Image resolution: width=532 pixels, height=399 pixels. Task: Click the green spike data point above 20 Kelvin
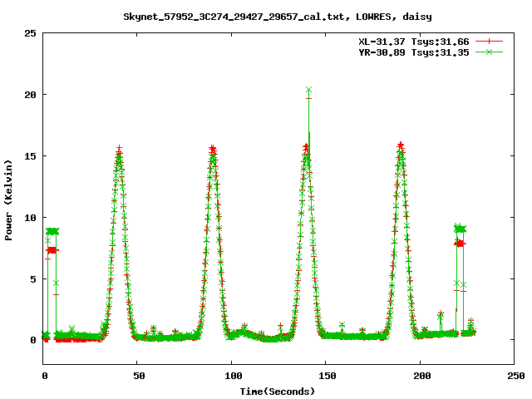pyautogui.click(x=308, y=90)
